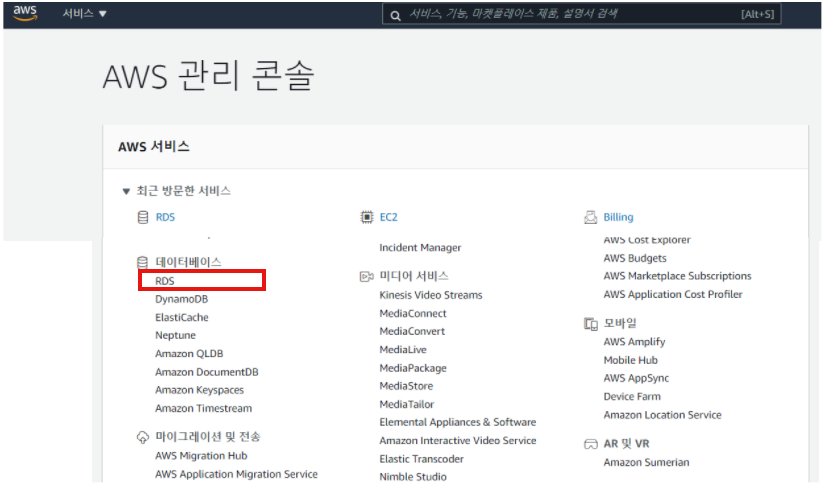Viewport: 834px width, 499px height.
Task: Open MediaConnect service
Action: coord(413,313)
